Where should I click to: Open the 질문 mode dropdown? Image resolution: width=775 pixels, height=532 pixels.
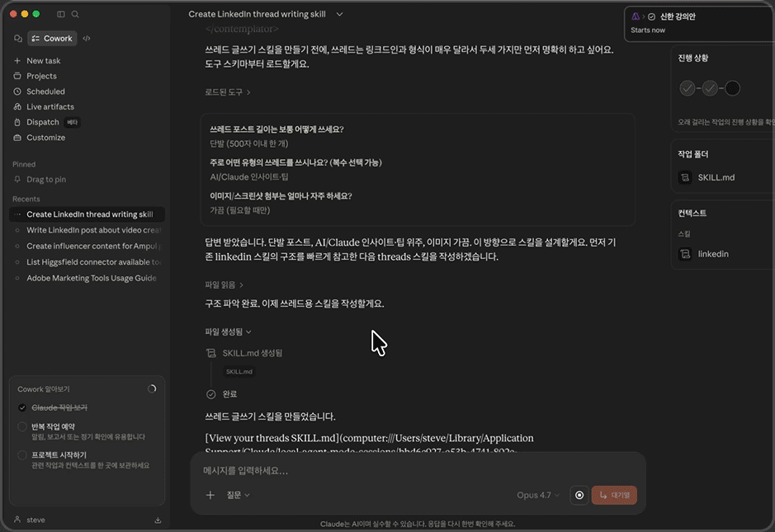(238, 495)
